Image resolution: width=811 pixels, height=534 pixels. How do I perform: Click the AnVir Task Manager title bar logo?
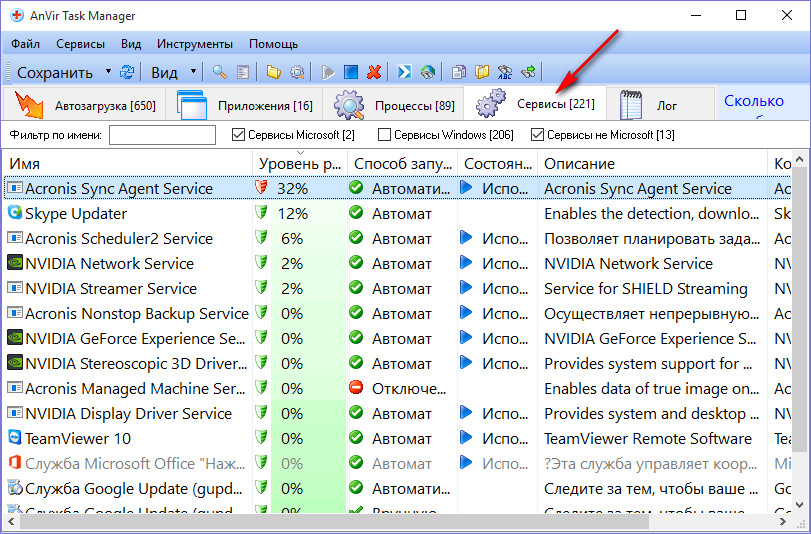point(17,16)
